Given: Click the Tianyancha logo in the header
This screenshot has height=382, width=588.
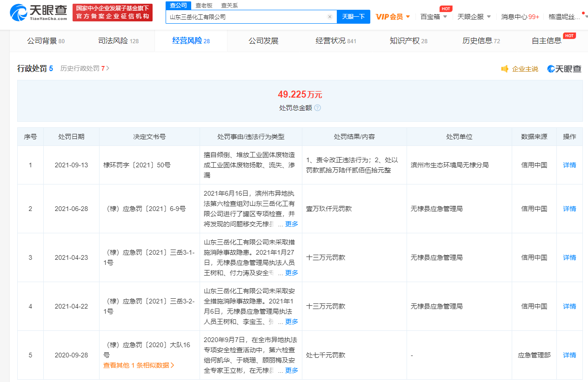Looking at the screenshot, I should point(39,13).
